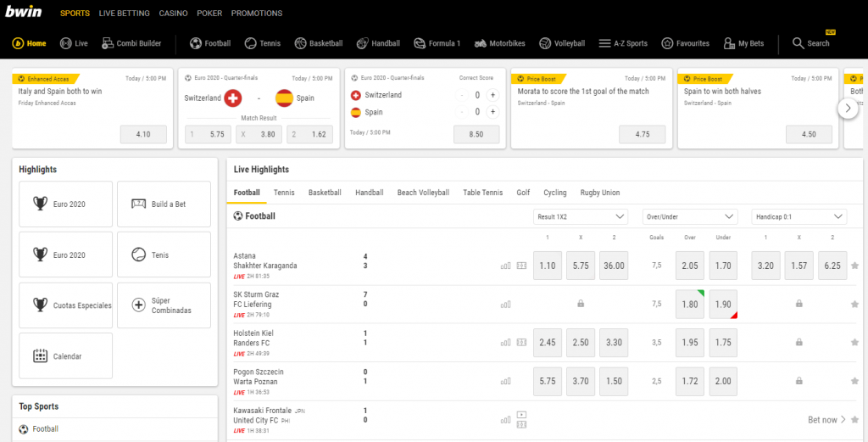Open LIVE BETTING in top menu
The image size is (868, 442).
(124, 14)
